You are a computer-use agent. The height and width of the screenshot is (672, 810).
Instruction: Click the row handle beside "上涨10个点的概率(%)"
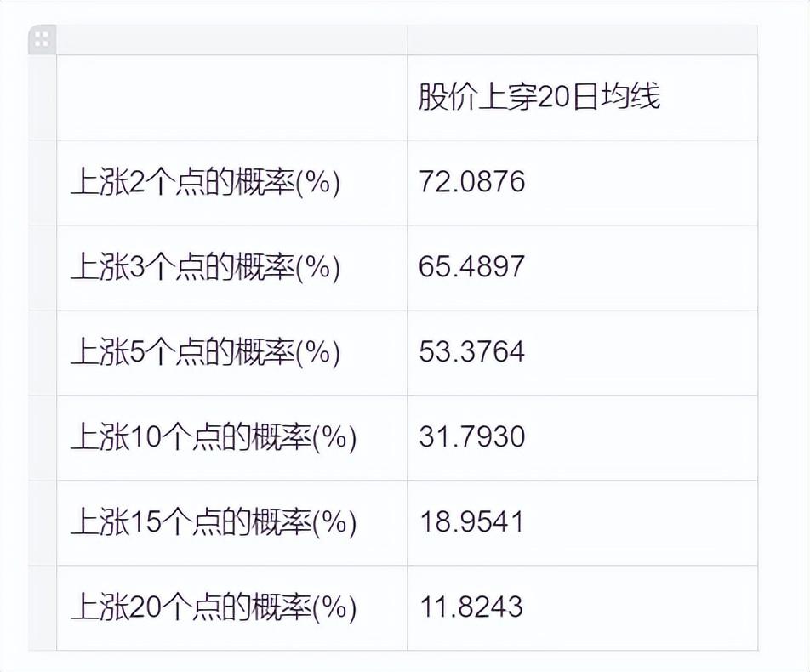click(43, 437)
